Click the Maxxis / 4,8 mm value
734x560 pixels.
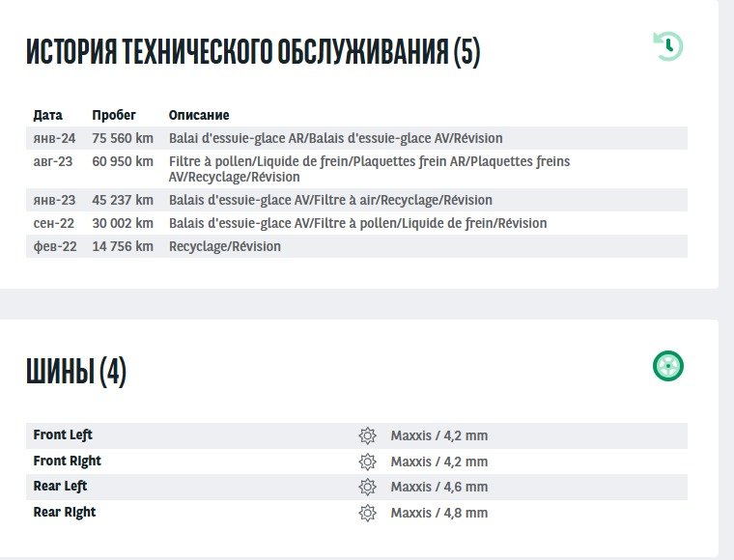click(x=439, y=513)
